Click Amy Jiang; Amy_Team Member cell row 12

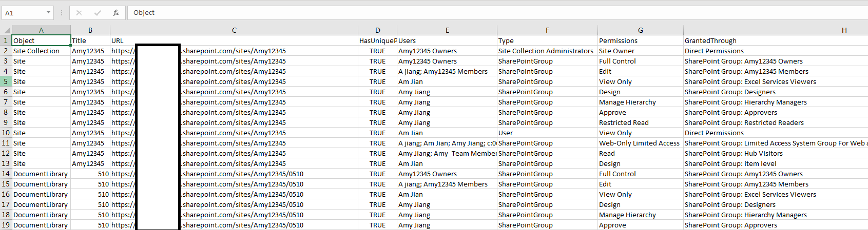pos(447,153)
